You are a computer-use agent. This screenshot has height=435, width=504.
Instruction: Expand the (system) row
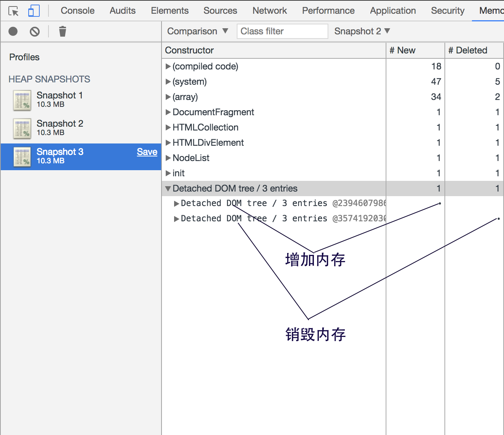tap(168, 82)
